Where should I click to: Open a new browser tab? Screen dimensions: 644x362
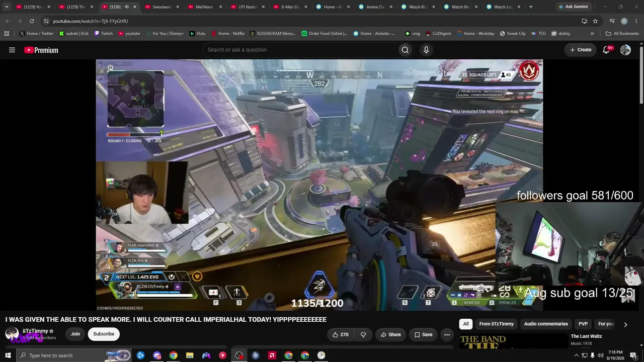click(x=531, y=7)
